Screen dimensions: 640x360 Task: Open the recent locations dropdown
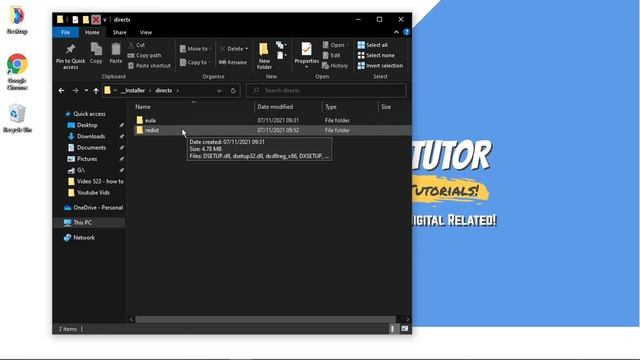[x=86, y=91]
